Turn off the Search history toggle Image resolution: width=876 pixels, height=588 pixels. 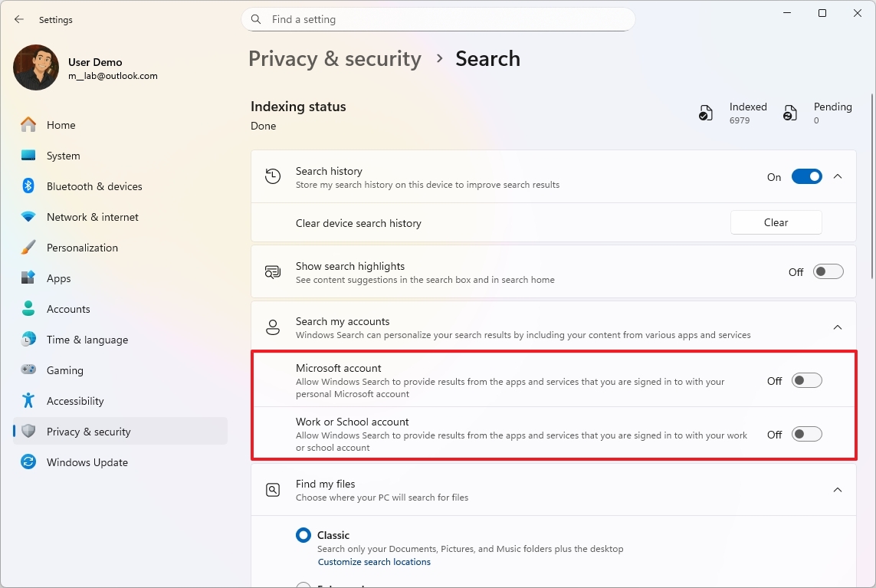[806, 176]
